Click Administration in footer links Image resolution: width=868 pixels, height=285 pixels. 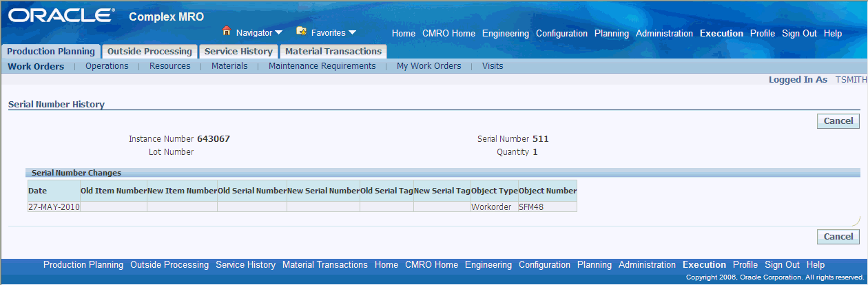[x=647, y=264]
